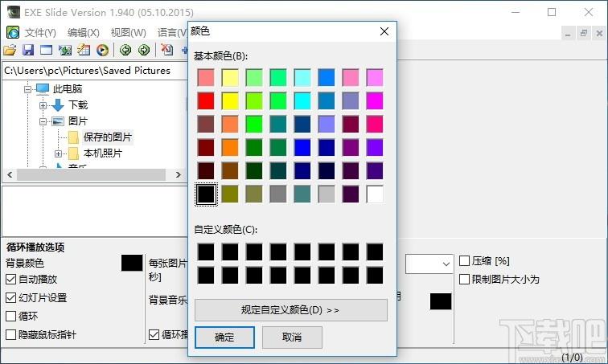Open the 文件(Y) menu
The width and height of the screenshot is (608, 364).
click(40, 33)
